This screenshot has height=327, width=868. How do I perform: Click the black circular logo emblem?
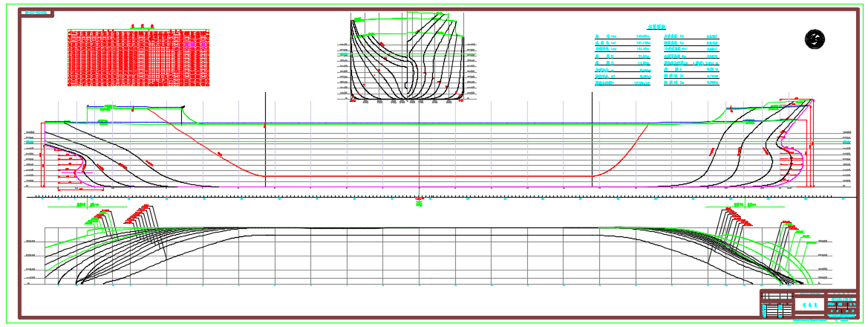click(x=815, y=39)
